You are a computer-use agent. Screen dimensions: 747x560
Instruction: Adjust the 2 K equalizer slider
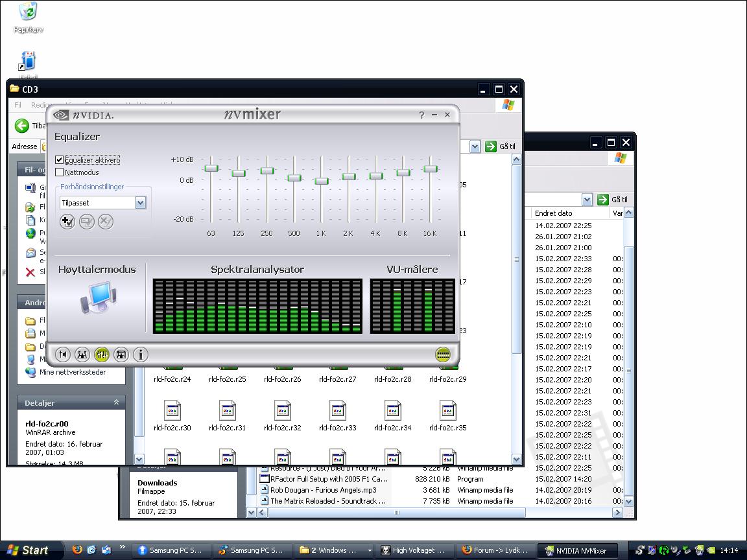349,177
